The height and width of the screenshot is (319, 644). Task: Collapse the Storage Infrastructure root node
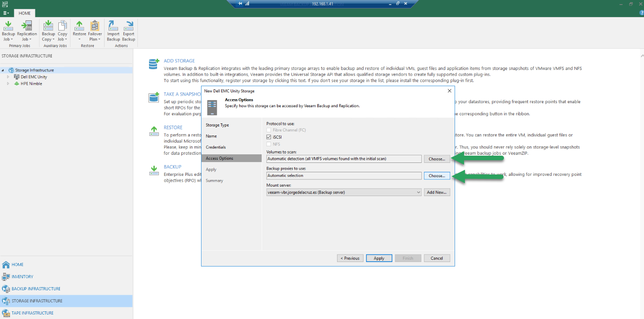(3, 70)
